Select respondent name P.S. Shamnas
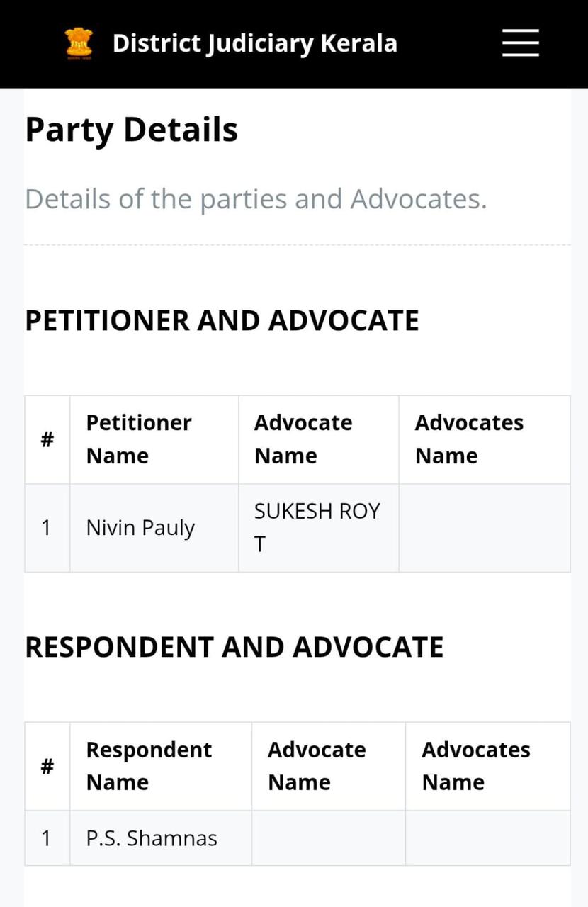Image resolution: width=588 pixels, height=907 pixels. pyautogui.click(x=152, y=838)
